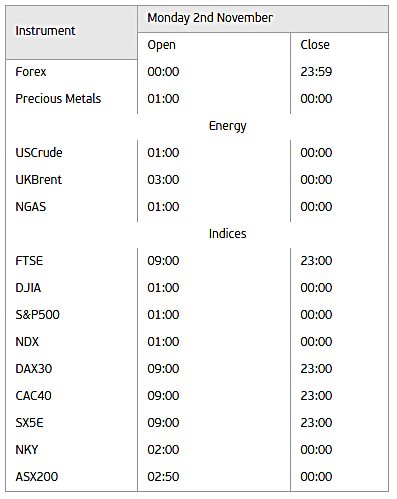Click ASX200 open time 02:50

[x=163, y=477]
